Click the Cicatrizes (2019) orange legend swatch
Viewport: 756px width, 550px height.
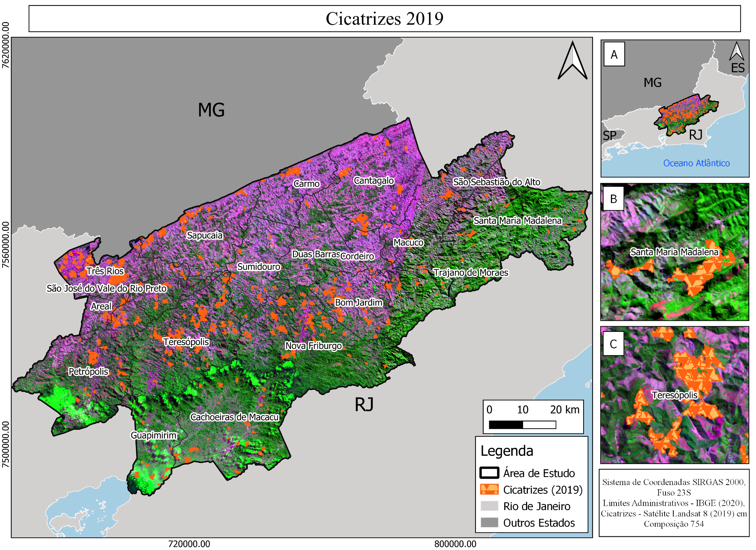click(x=489, y=489)
